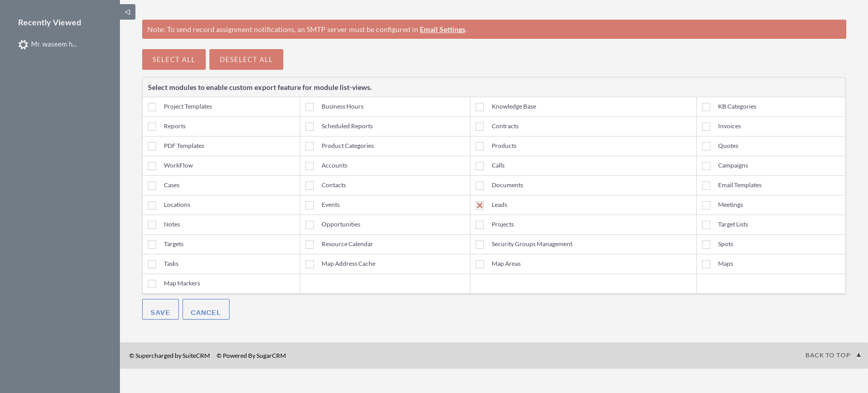The width and height of the screenshot is (868, 393).
Task: Check the Cases module checkbox
Action: point(152,186)
